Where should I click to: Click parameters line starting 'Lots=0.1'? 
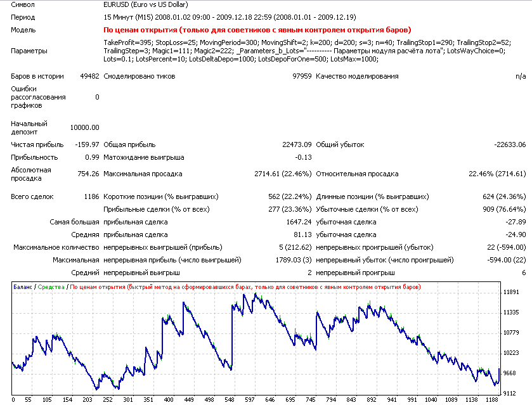241,59
